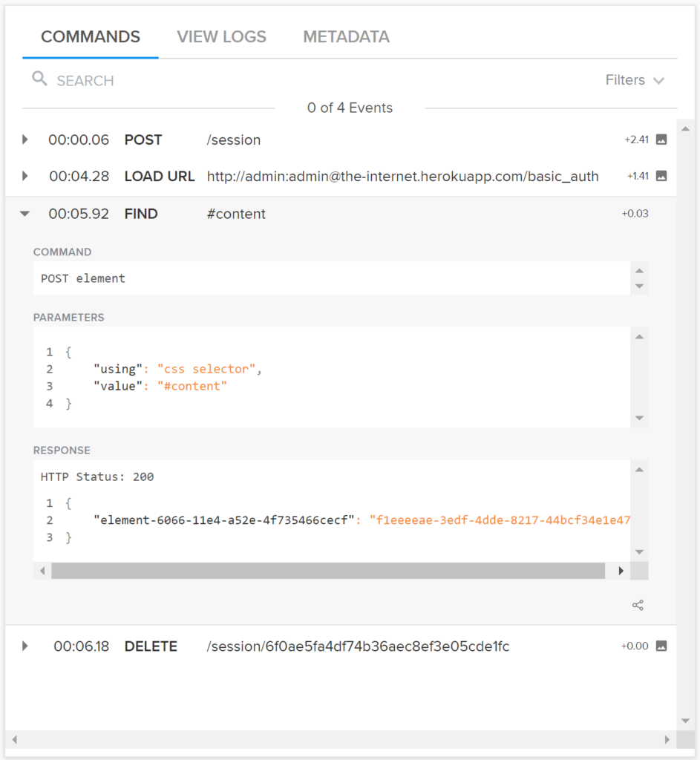The width and height of the screenshot is (700, 760).
Task: Click the search magnifier icon
Action: pos(40,79)
